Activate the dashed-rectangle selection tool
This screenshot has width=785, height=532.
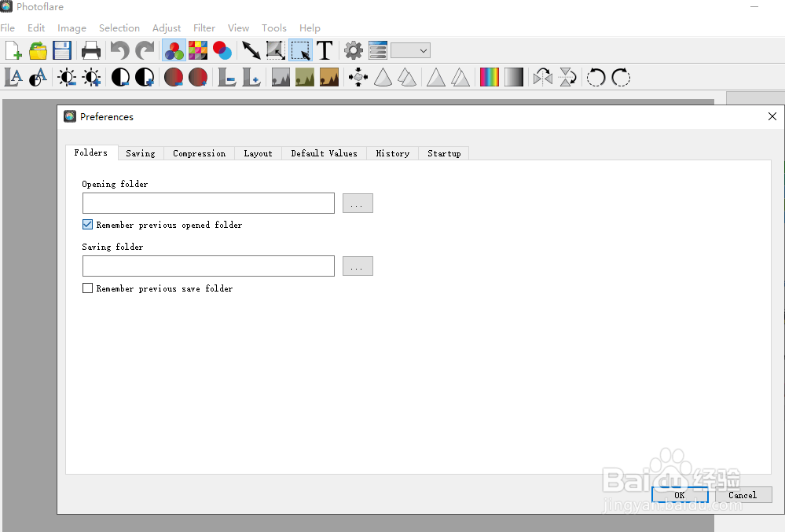pos(300,50)
